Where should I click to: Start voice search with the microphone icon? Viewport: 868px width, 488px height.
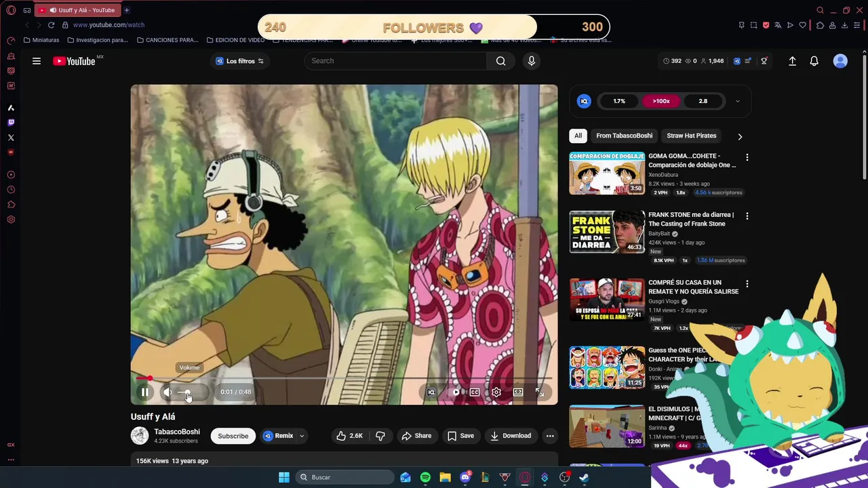pos(531,61)
